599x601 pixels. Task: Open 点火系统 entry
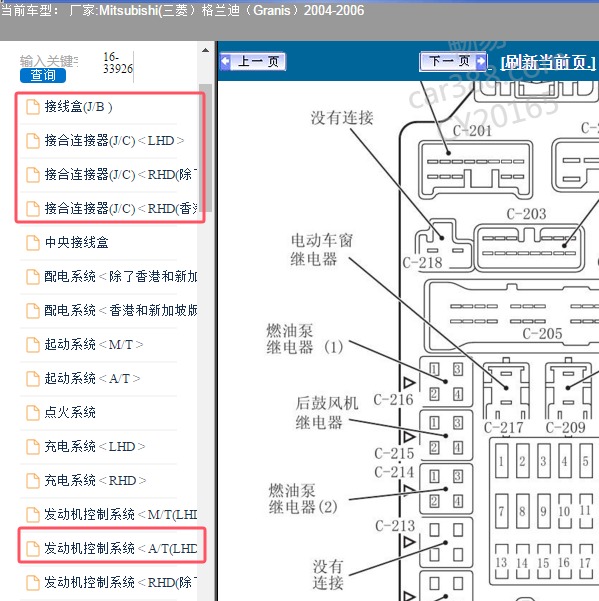pos(70,412)
